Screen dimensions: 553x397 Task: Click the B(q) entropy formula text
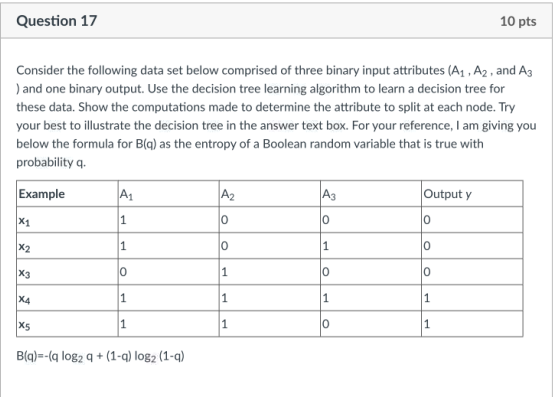(100, 356)
